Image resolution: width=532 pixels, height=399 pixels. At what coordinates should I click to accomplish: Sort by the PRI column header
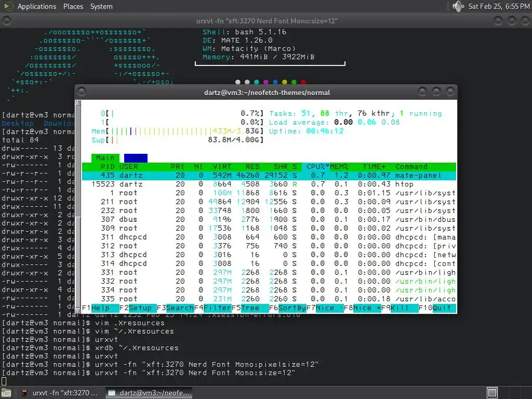pyautogui.click(x=178, y=167)
